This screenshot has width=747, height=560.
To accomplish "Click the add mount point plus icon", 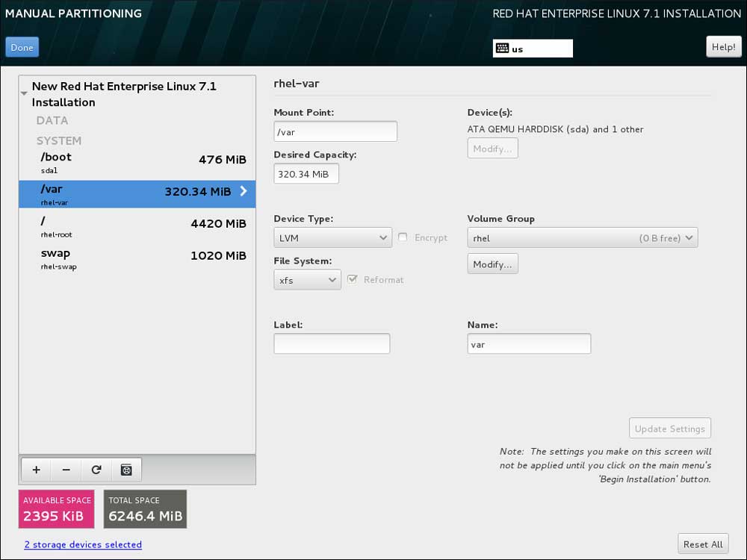I will click(x=37, y=470).
